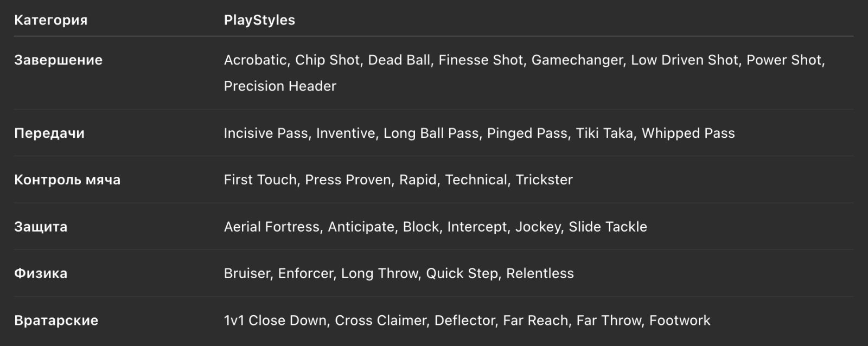Click the word Bruiser
Viewport: 868px width, 346px height.
click(247, 273)
